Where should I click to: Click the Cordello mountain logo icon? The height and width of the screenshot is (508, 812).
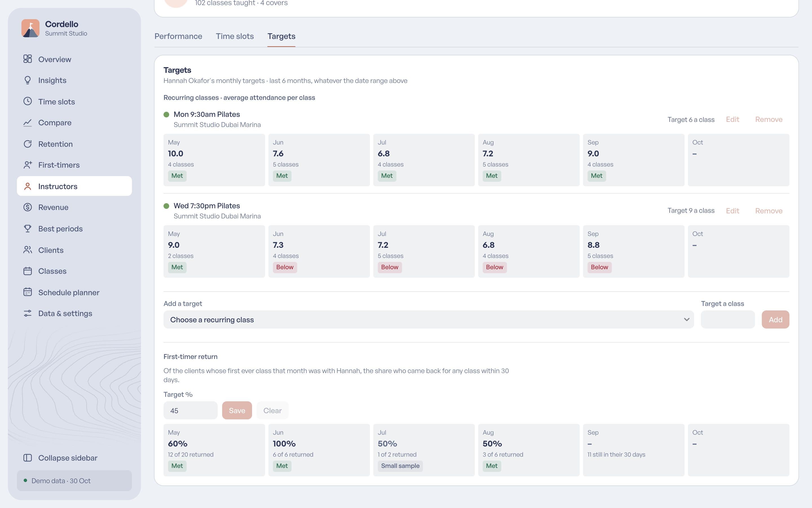pyautogui.click(x=30, y=28)
